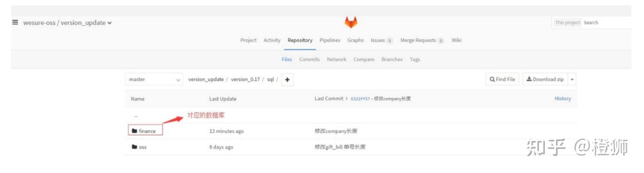Click '8 days ago' update time
The width and height of the screenshot is (644, 173).
[x=221, y=147]
